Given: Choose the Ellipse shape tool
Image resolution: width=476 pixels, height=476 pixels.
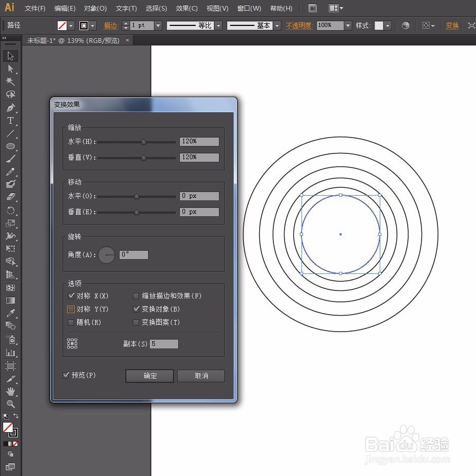Looking at the screenshot, I should (11, 147).
